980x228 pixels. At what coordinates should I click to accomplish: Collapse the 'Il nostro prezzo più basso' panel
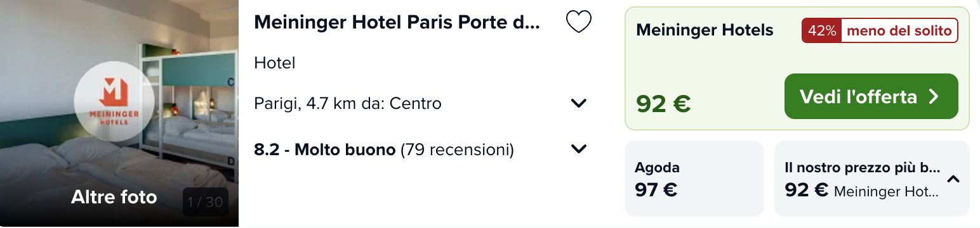coord(953,179)
